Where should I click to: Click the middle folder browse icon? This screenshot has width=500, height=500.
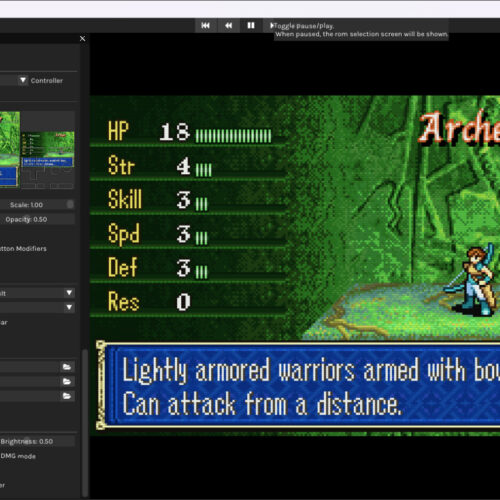click(67, 381)
